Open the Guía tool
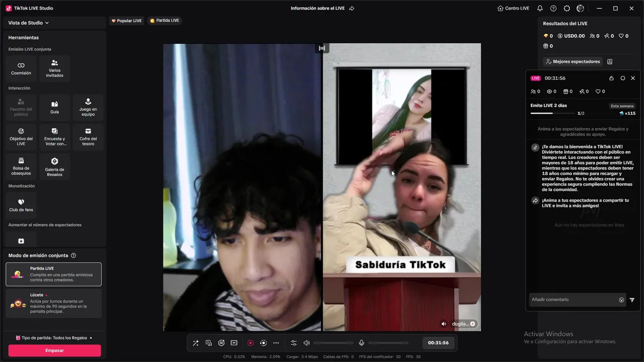Viewport: 644px width, 362px height. click(54, 108)
